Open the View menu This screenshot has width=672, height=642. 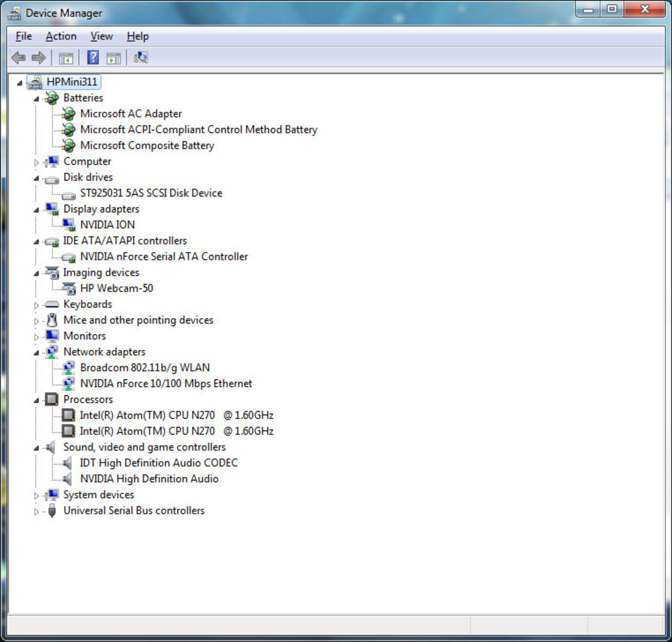(x=102, y=36)
